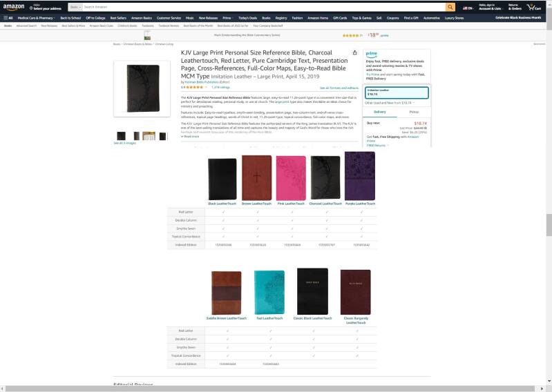The width and height of the screenshot is (552, 392).
Task: Open Advanced Search in books subnav
Action: [26, 26]
